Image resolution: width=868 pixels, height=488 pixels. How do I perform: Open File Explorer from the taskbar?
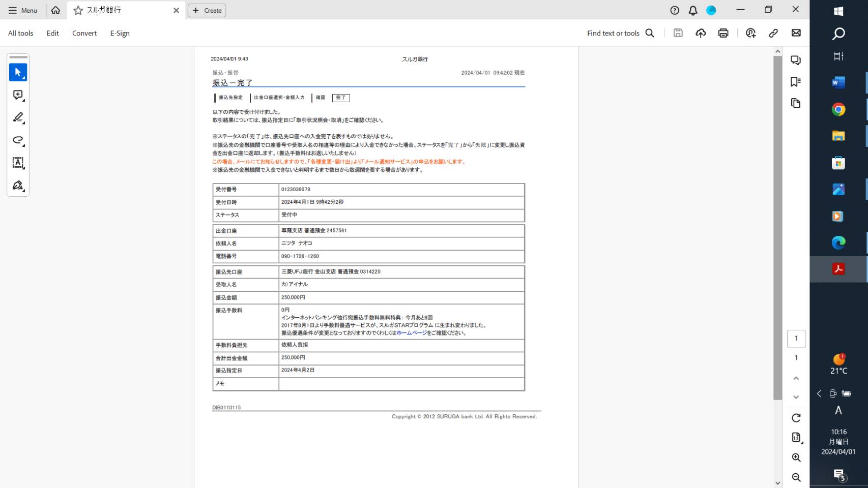tap(838, 136)
